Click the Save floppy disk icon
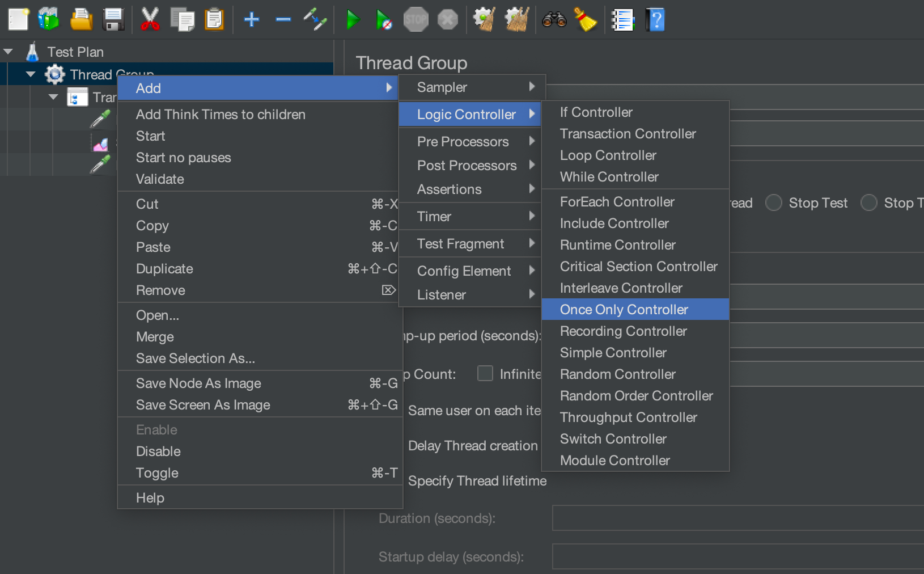The image size is (924, 574). click(x=113, y=20)
